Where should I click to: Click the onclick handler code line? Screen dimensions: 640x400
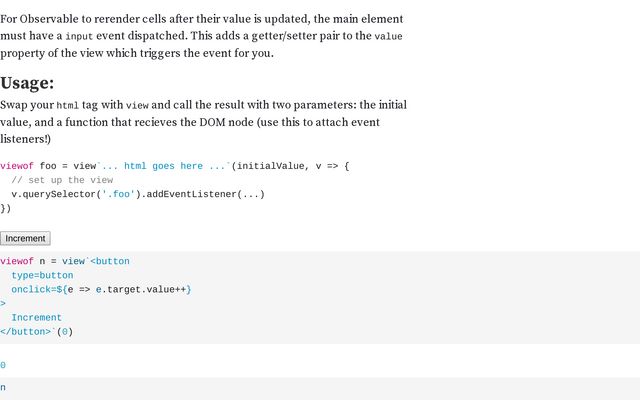101,289
